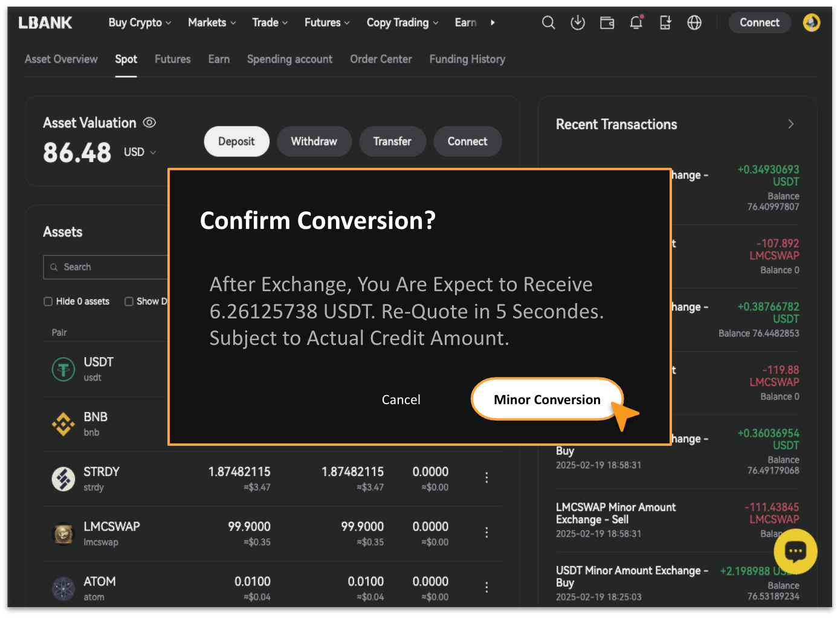
Task: Cancel the conversion dialog
Action: pyautogui.click(x=401, y=399)
